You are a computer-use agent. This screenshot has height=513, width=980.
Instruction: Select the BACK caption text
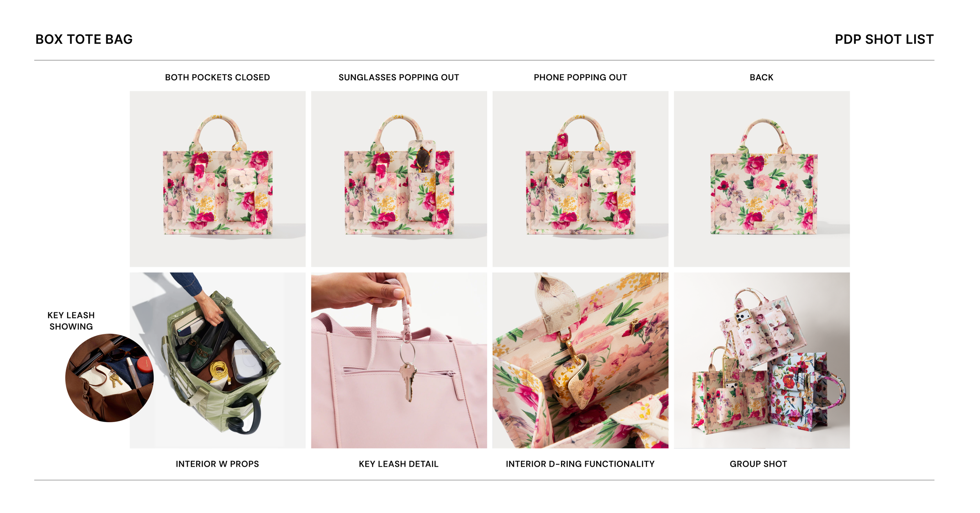tap(762, 78)
